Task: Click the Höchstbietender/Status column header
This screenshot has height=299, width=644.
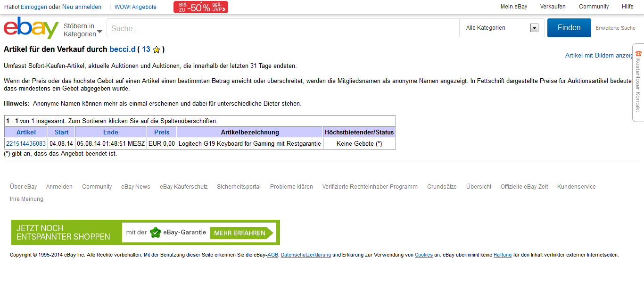Action: point(359,132)
